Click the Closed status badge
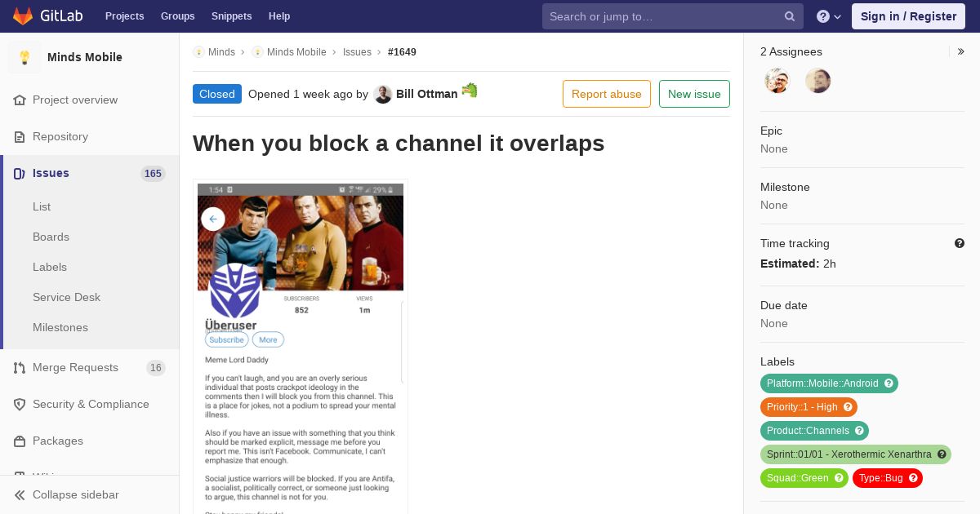Image resolution: width=980 pixels, height=514 pixels. 217,94
